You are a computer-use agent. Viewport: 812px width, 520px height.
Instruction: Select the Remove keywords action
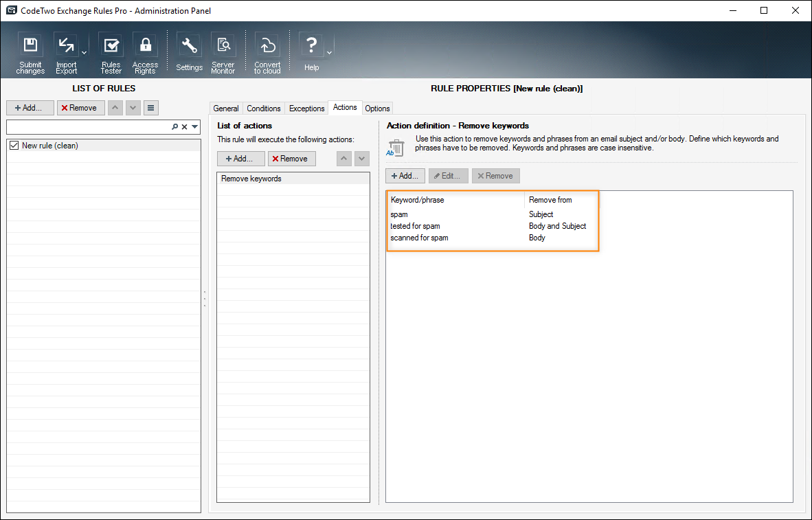click(x=293, y=179)
